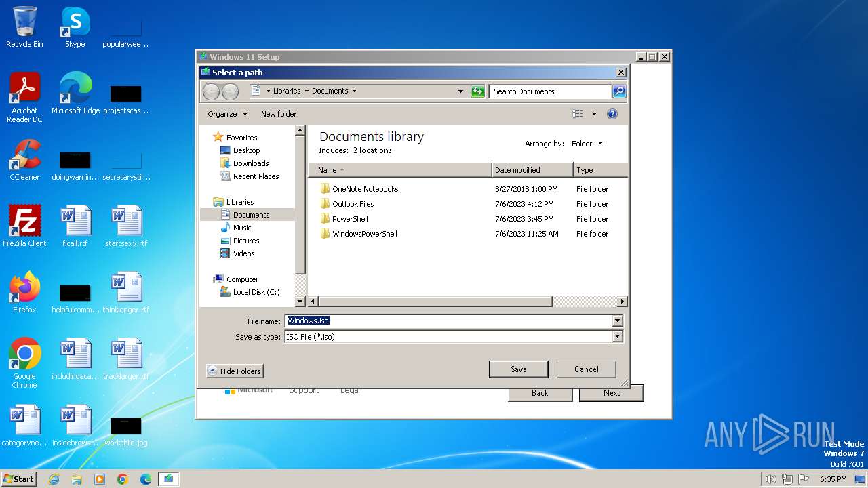This screenshot has width=868, height=488.
Task: Open Chrome from the taskbar
Action: point(123,479)
